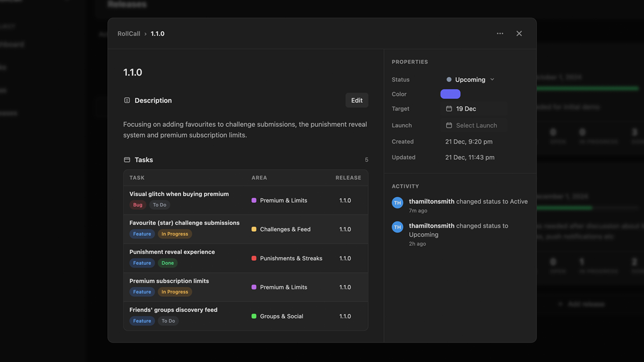
Task: Click the 2h ago timestamp
Action: click(x=417, y=244)
